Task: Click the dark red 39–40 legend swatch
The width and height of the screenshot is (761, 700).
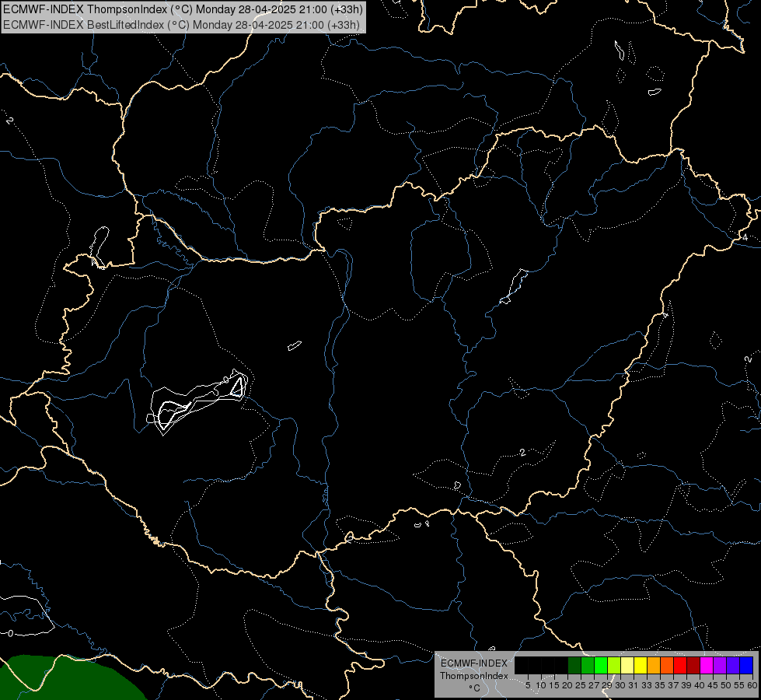Action: [693, 665]
